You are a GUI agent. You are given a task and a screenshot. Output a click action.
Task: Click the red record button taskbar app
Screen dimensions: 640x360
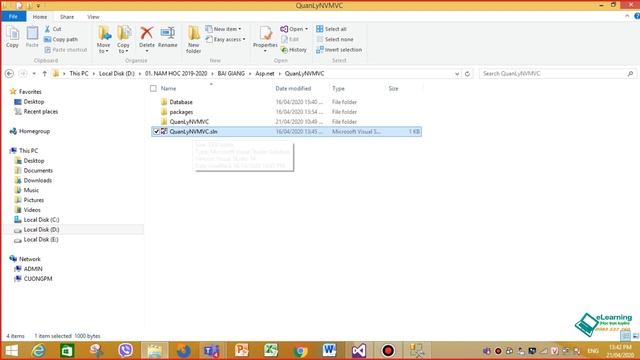pyautogui.click(x=388, y=351)
